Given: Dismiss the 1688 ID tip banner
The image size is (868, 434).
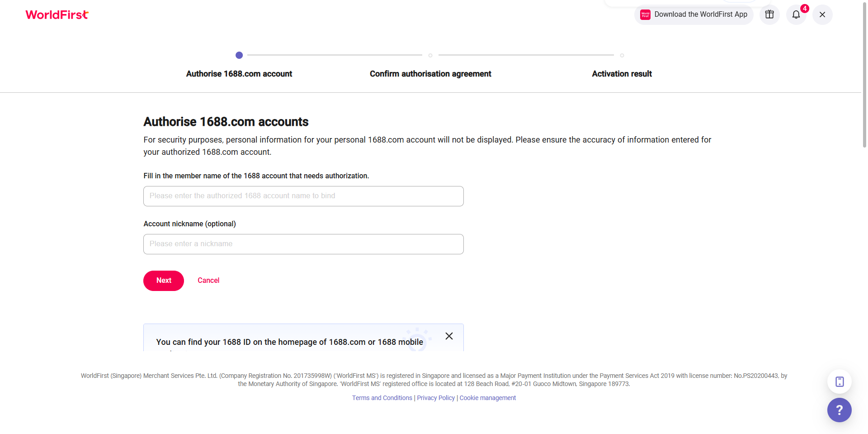Looking at the screenshot, I should (448, 336).
